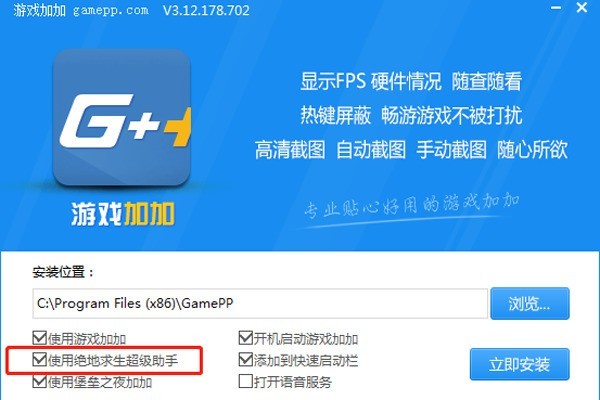The image size is (600, 400).
Task: Close the GamePP installer window
Action: 582,7
